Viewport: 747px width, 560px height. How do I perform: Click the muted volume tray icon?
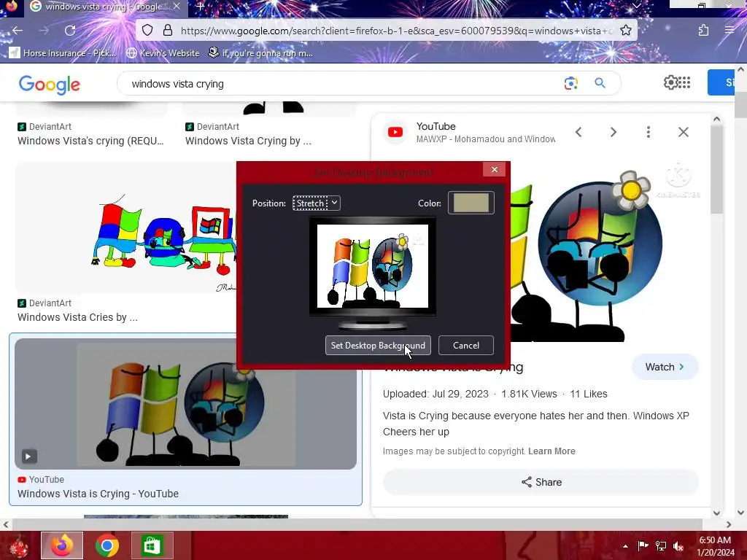pyautogui.click(x=678, y=546)
